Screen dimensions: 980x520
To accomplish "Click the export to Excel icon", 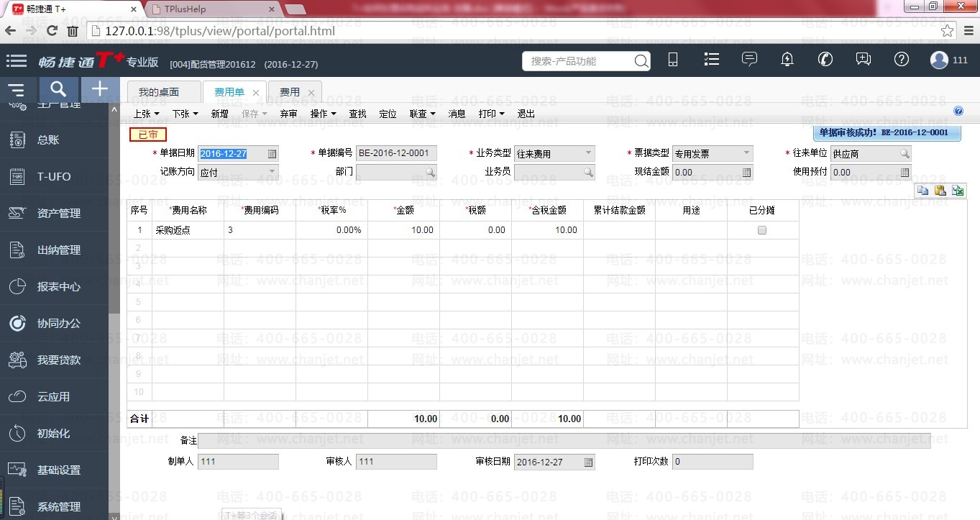I will [958, 191].
